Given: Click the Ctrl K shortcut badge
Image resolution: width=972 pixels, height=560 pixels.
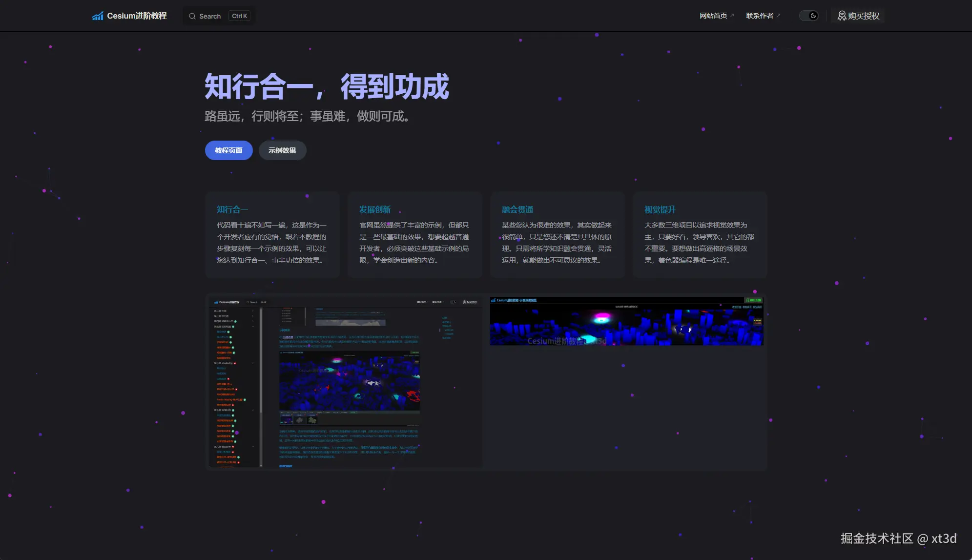Looking at the screenshot, I should 239,15.
